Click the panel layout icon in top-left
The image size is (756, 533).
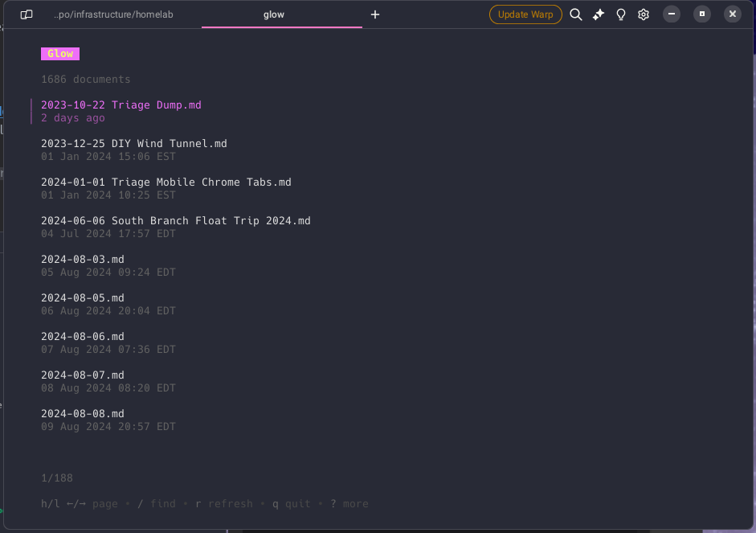[27, 14]
